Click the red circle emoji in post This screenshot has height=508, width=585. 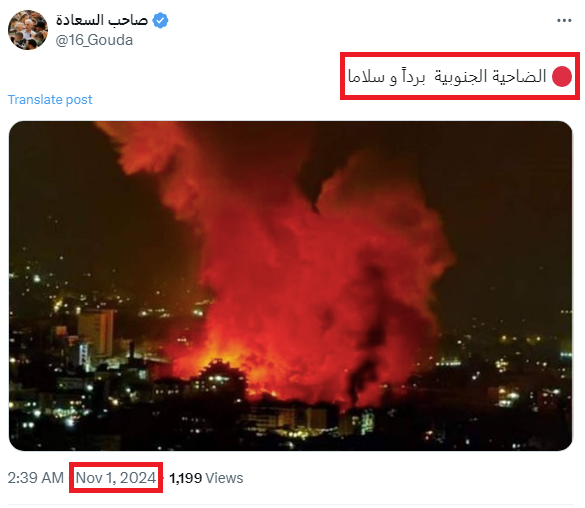click(x=561, y=76)
